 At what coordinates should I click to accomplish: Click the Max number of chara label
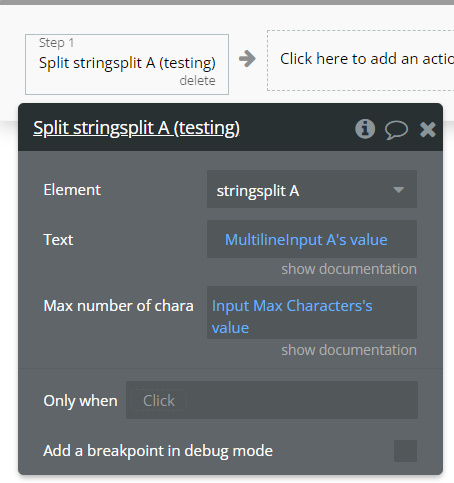point(118,306)
